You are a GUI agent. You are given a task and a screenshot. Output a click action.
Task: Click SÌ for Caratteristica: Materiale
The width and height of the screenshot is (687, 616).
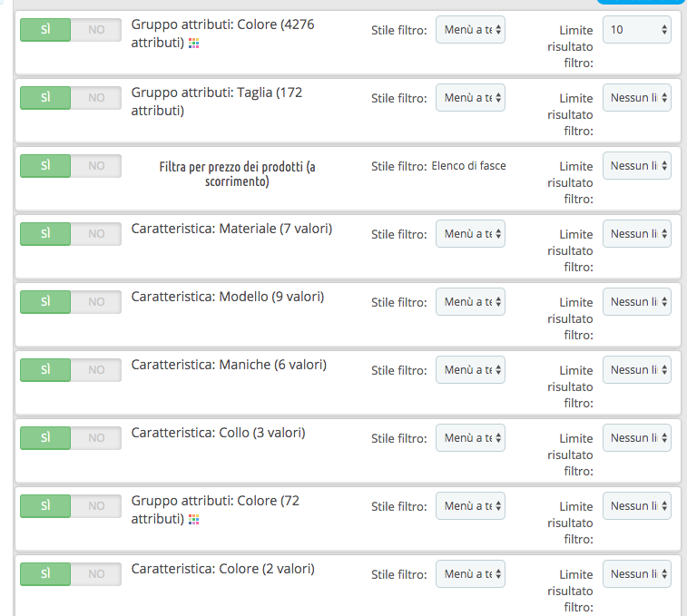click(x=45, y=233)
